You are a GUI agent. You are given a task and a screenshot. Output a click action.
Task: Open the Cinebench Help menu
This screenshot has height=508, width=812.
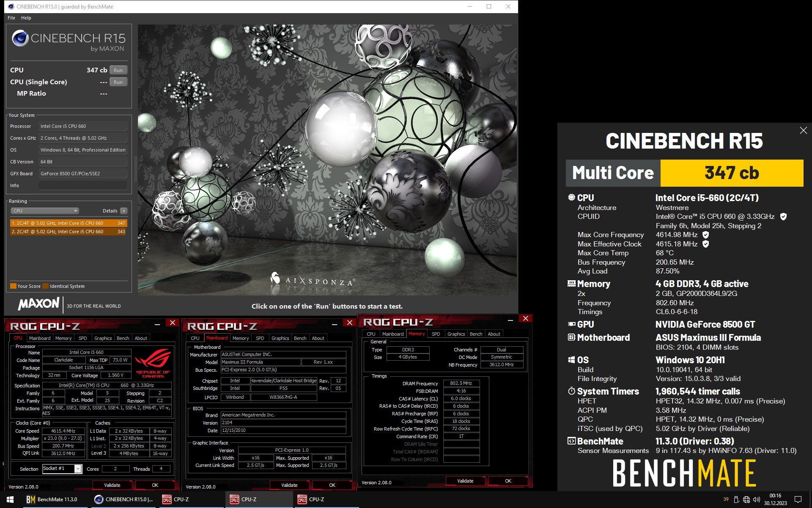point(26,18)
